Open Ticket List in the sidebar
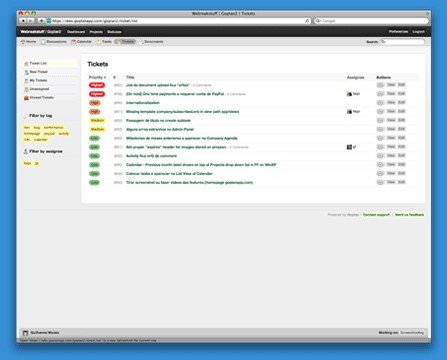This screenshot has width=447, height=360. [x=49, y=63]
